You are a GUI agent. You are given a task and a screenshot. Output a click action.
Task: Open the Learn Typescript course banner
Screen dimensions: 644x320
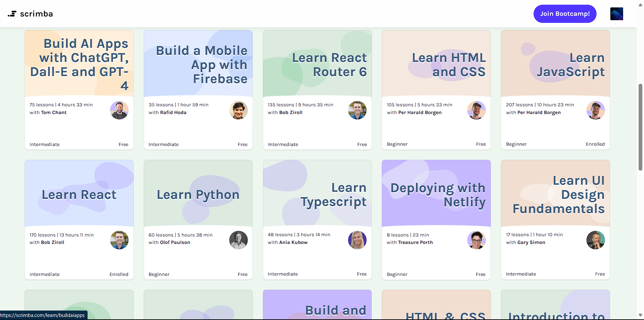pyautogui.click(x=317, y=193)
